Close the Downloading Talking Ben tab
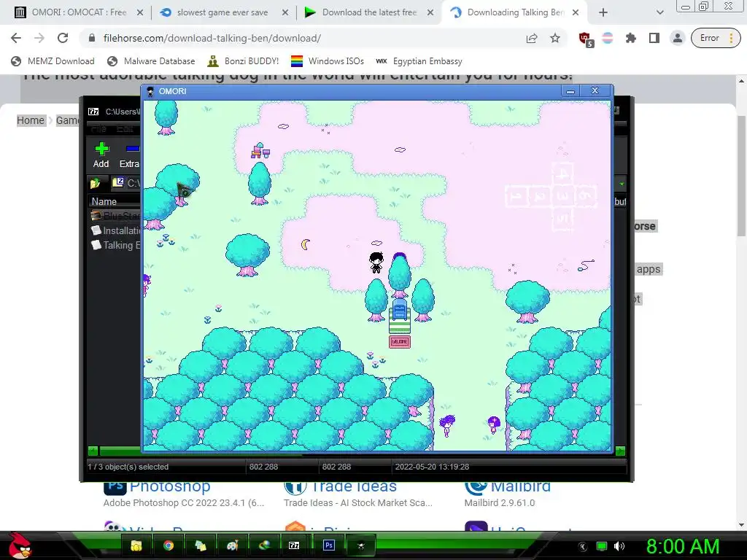 click(x=576, y=12)
